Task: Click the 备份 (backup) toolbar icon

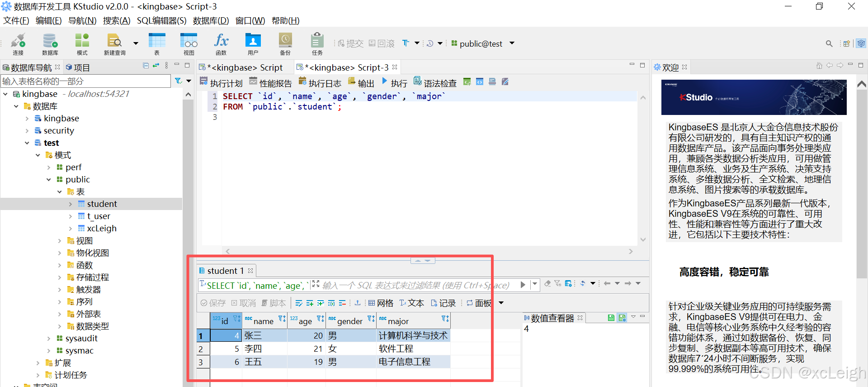Action: point(285,44)
